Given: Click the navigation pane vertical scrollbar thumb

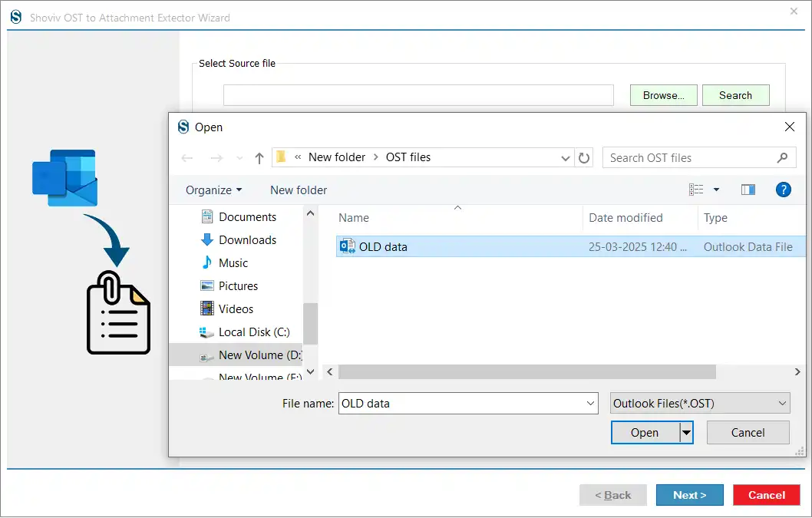Looking at the screenshot, I should click(x=310, y=324).
